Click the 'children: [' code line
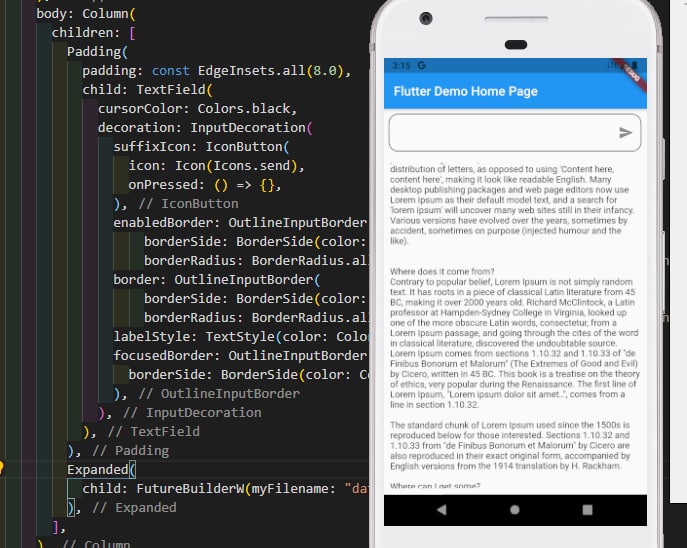 [93, 32]
